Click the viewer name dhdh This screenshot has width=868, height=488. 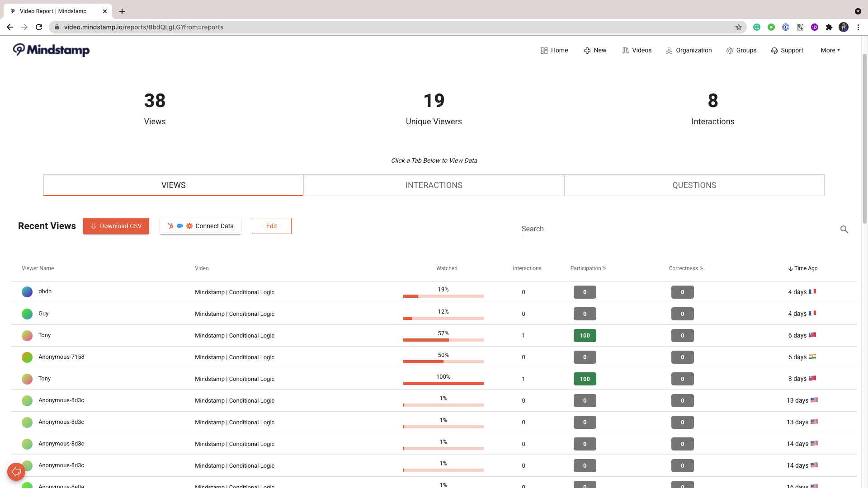pos(45,291)
